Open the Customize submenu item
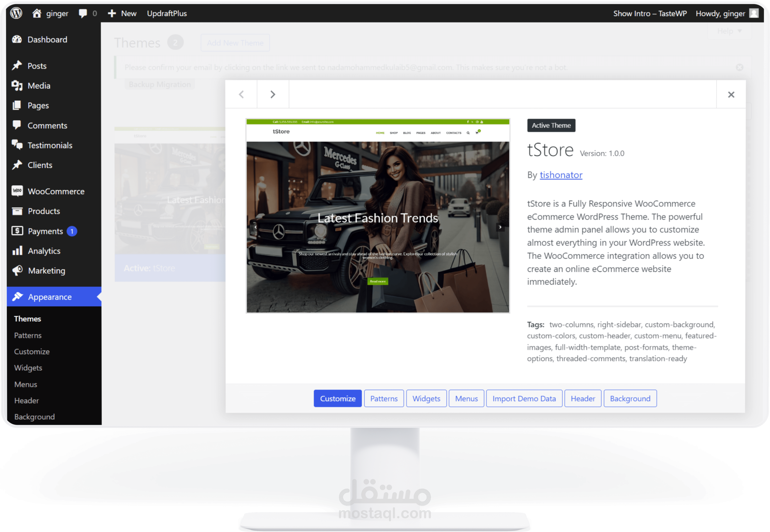770x532 pixels. pos(32,352)
